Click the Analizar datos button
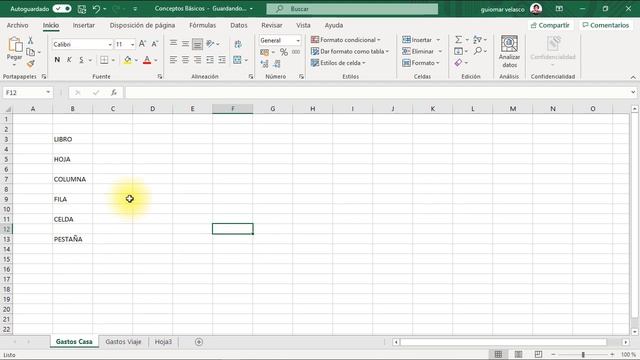Screen dimensions: 640x360 coord(509,51)
